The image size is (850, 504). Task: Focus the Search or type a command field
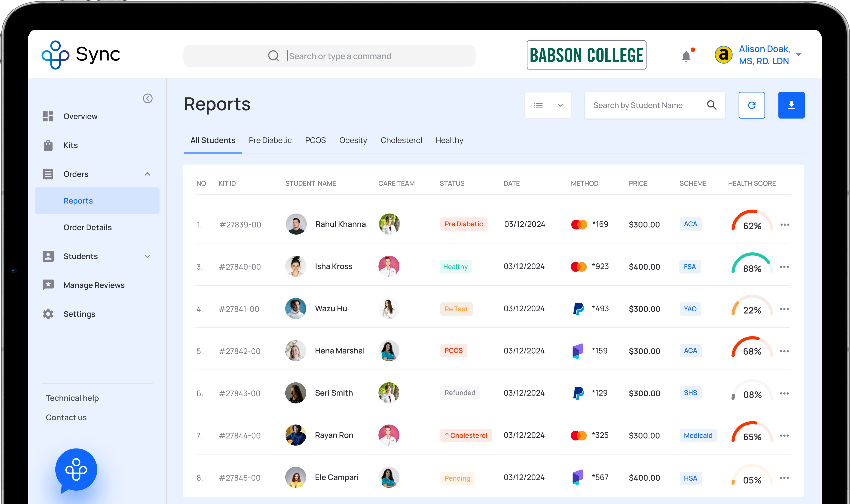(329, 56)
